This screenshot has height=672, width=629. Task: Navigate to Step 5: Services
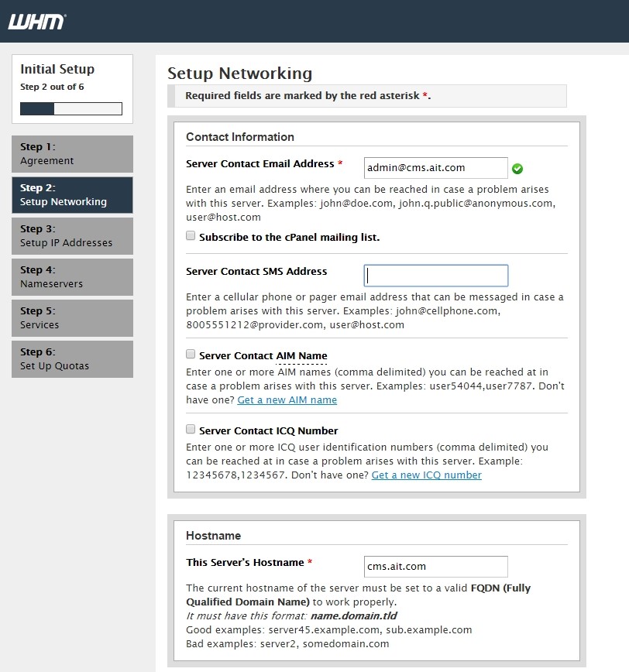pos(72,318)
